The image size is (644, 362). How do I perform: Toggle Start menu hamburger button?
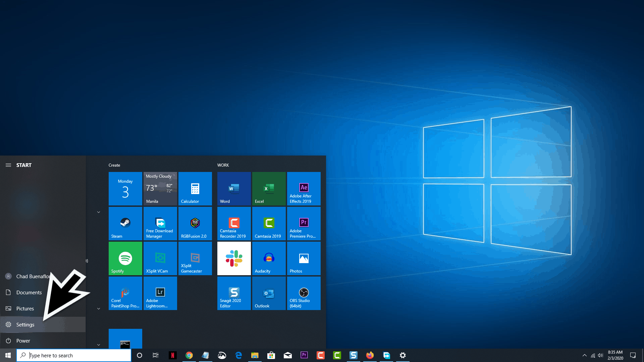(8, 165)
